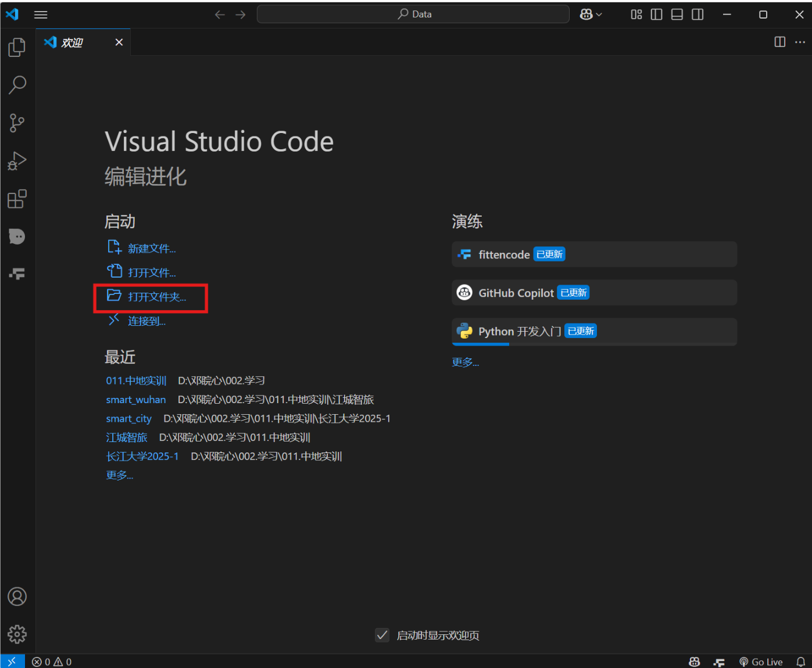
Task: Open recent folder 江城智旅
Action: click(x=127, y=437)
